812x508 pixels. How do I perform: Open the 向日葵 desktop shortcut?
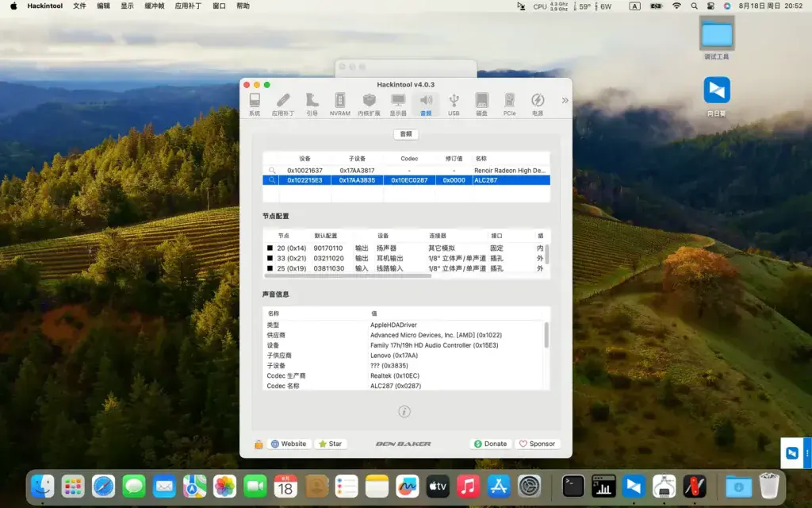tap(717, 96)
